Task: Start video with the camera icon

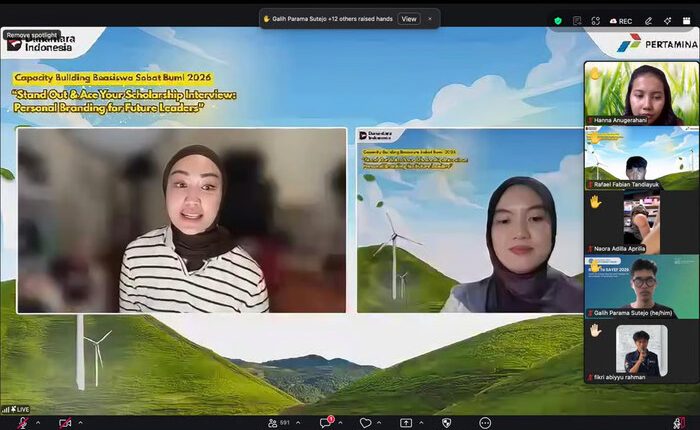Action: (x=65, y=422)
